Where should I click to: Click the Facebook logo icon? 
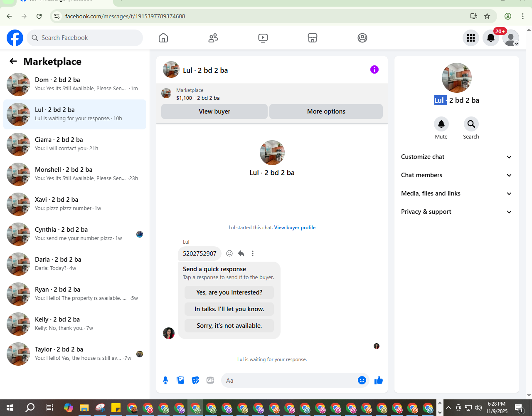coord(15,38)
